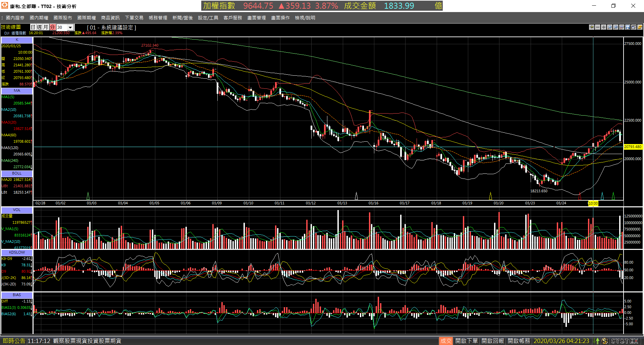Screen dimensions: 644x345
Task: Switch chart period to 日 (daily)
Action: pyautogui.click(x=33, y=27)
